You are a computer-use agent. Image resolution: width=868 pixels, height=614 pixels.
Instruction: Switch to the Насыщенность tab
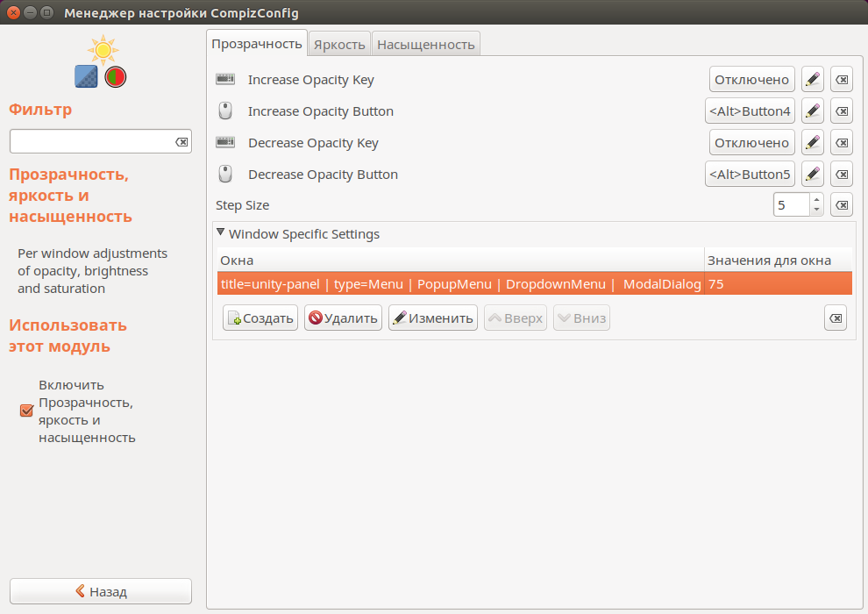426,44
